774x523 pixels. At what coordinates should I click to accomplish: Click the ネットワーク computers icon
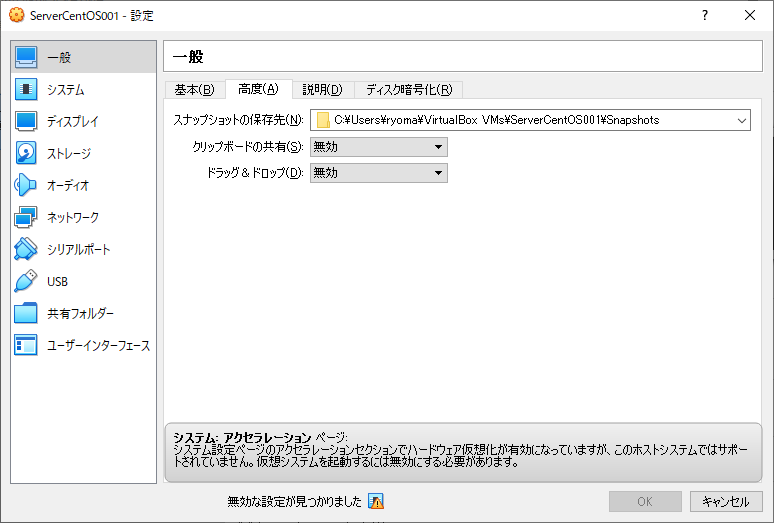pyautogui.click(x=26, y=218)
